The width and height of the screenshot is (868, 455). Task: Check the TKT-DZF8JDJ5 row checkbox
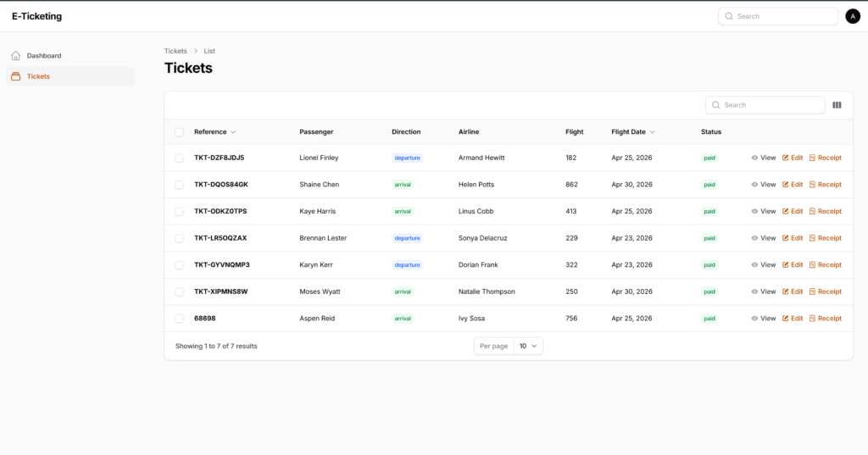point(180,158)
